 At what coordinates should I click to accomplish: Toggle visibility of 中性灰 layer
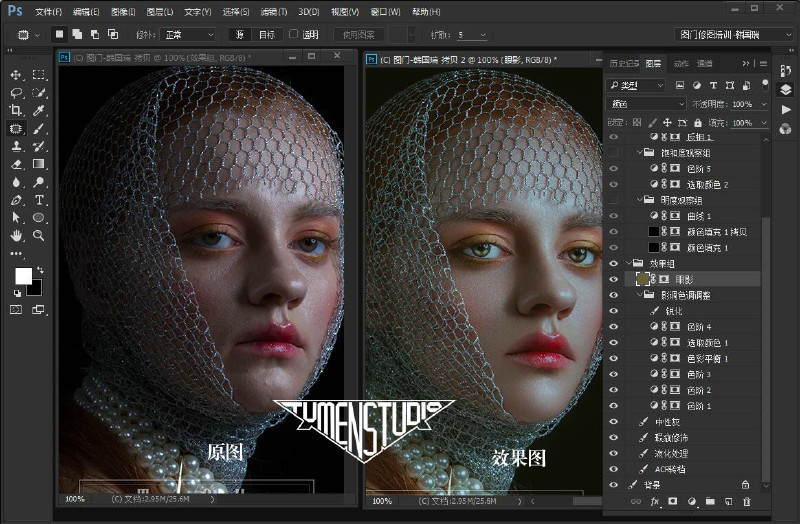[614, 421]
